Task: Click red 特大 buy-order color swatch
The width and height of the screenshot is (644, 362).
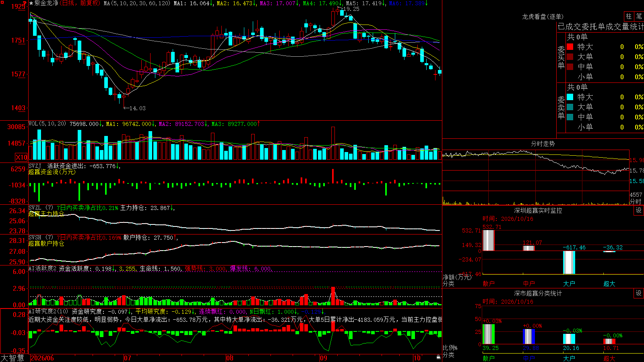Action: [570, 47]
